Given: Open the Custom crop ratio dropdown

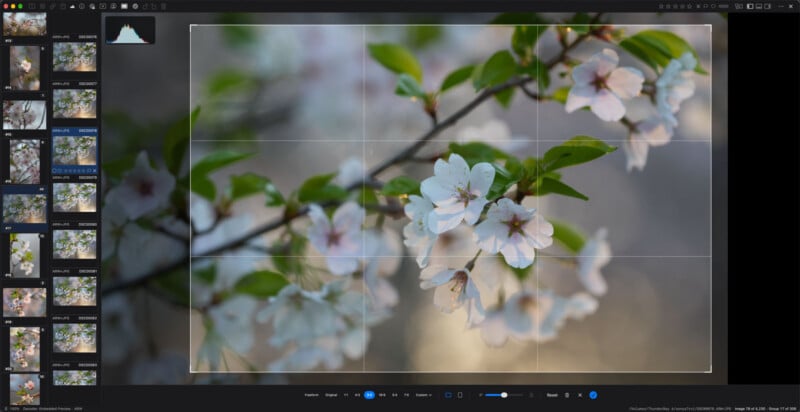Looking at the screenshot, I should (423, 395).
